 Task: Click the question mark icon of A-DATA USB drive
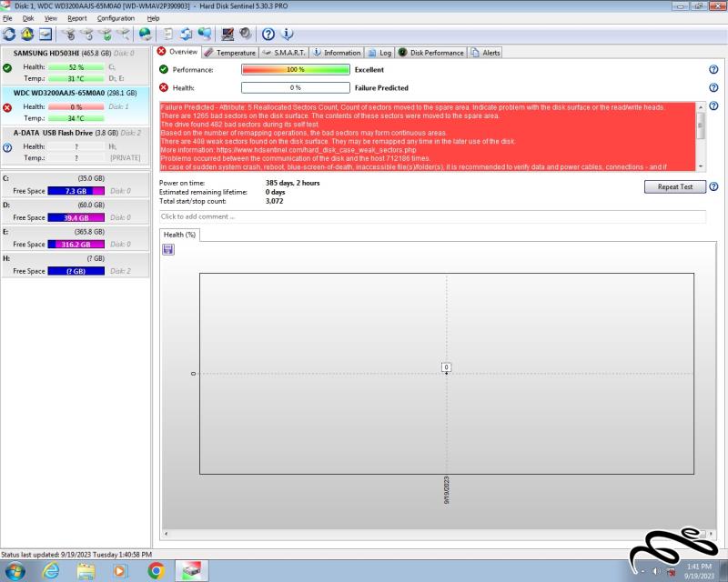[7, 147]
